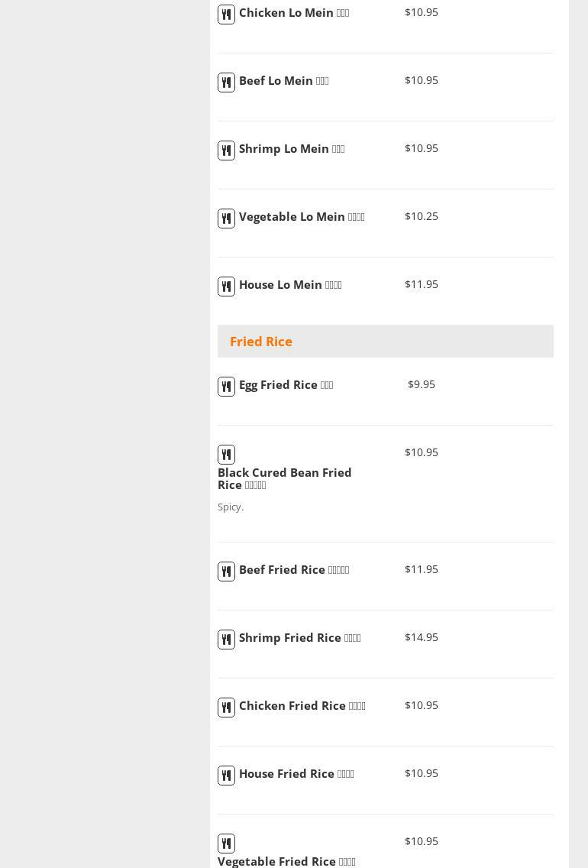The image size is (588, 868).
Task: Click the fork-knife icon for Shrimp Lo Mein
Action: tap(226, 151)
